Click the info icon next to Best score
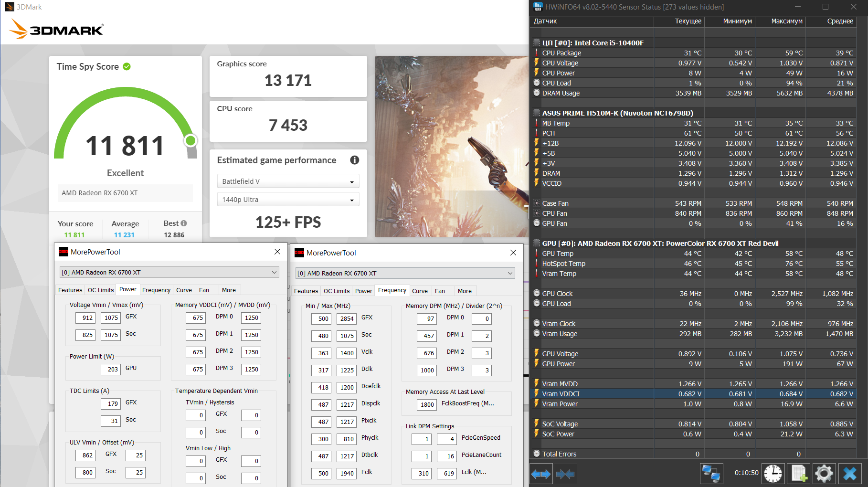 click(184, 223)
